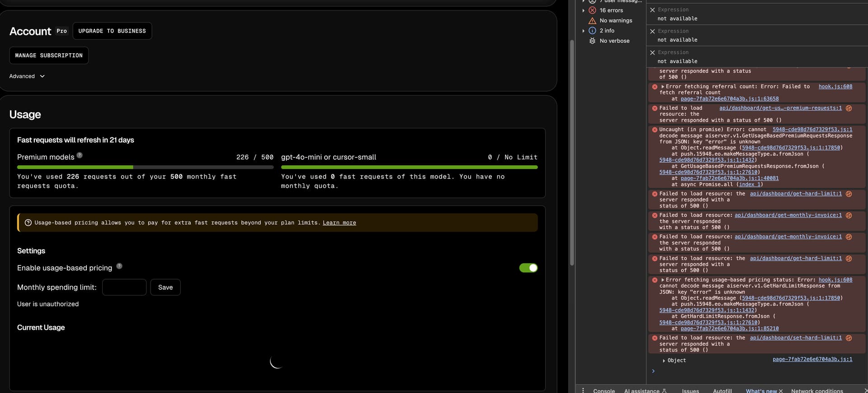Open the Network conditions drawer tab
Screen dimensions: 868x393
point(817,391)
